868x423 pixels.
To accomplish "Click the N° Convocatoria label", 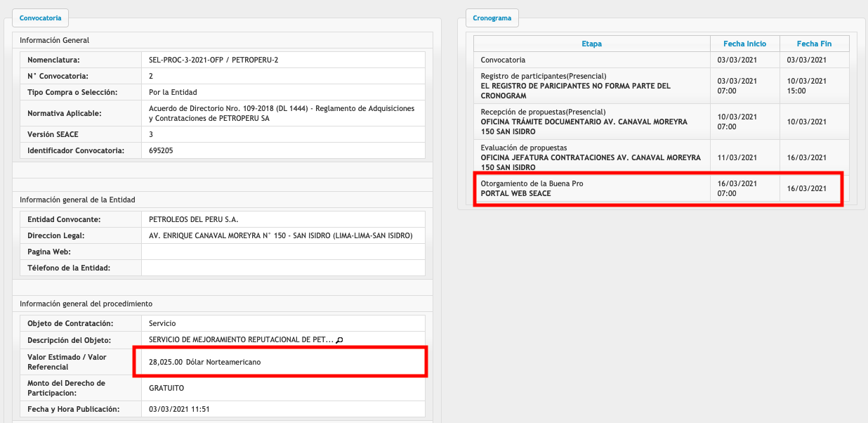I will pos(58,76).
